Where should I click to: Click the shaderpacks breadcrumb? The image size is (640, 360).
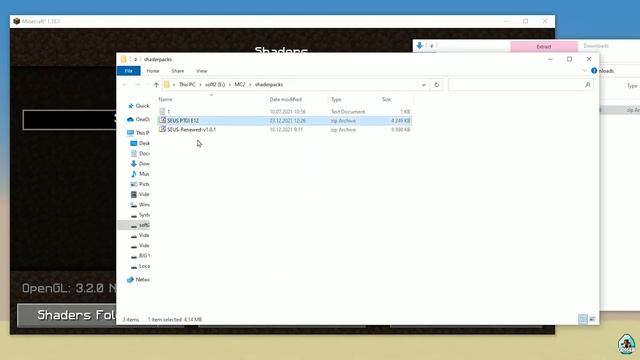click(x=269, y=84)
